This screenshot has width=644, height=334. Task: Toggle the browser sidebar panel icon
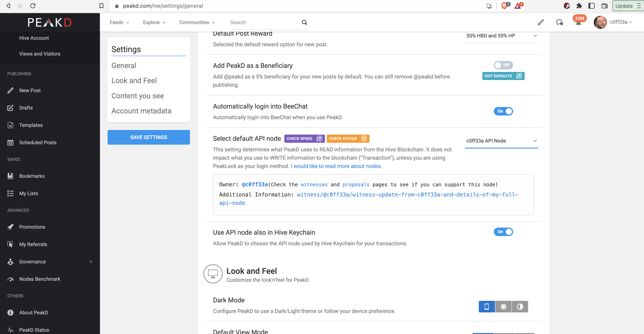(x=592, y=6)
